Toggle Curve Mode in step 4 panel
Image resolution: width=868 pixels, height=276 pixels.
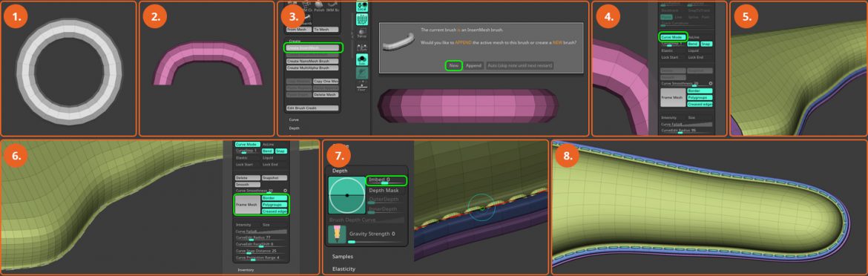(673, 37)
